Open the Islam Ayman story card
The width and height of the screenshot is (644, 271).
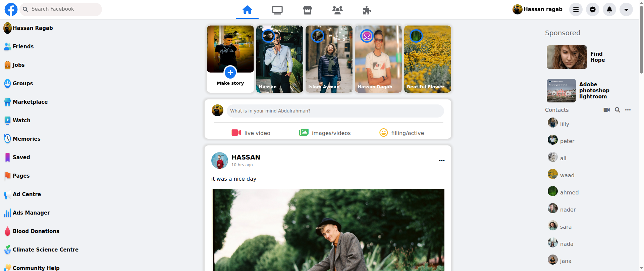click(329, 59)
